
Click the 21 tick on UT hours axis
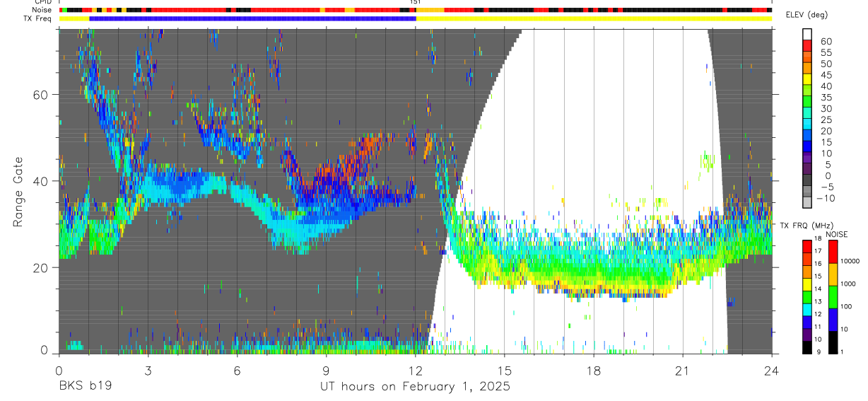coord(683,370)
